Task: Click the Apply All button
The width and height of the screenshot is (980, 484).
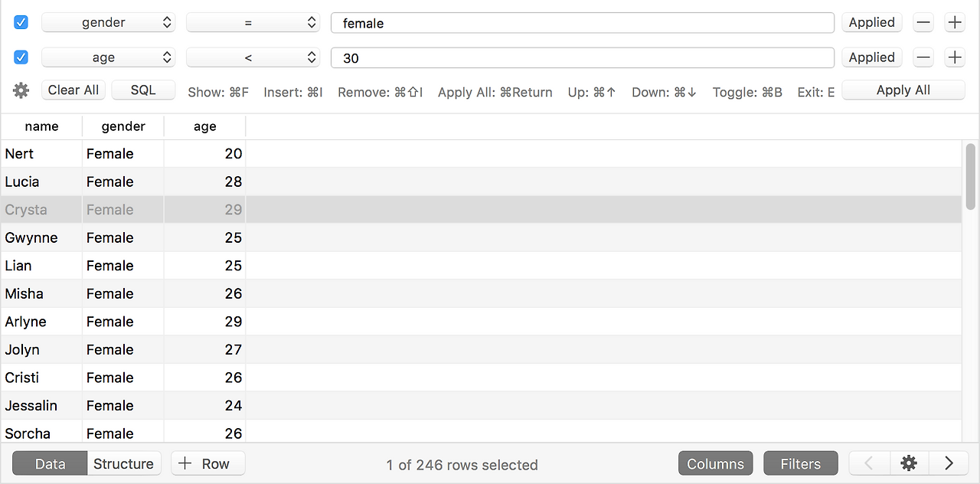Action: 903,90
